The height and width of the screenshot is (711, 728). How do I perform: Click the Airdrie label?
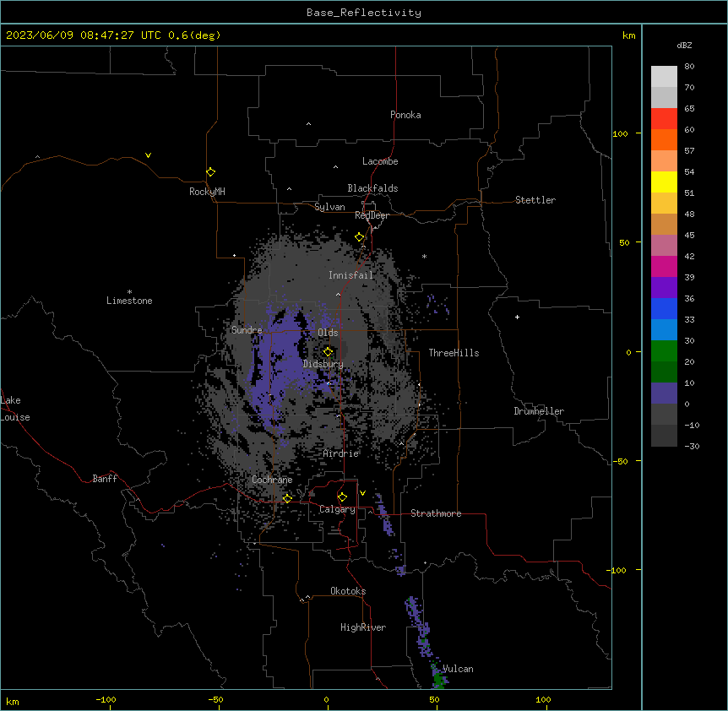coord(341,453)
